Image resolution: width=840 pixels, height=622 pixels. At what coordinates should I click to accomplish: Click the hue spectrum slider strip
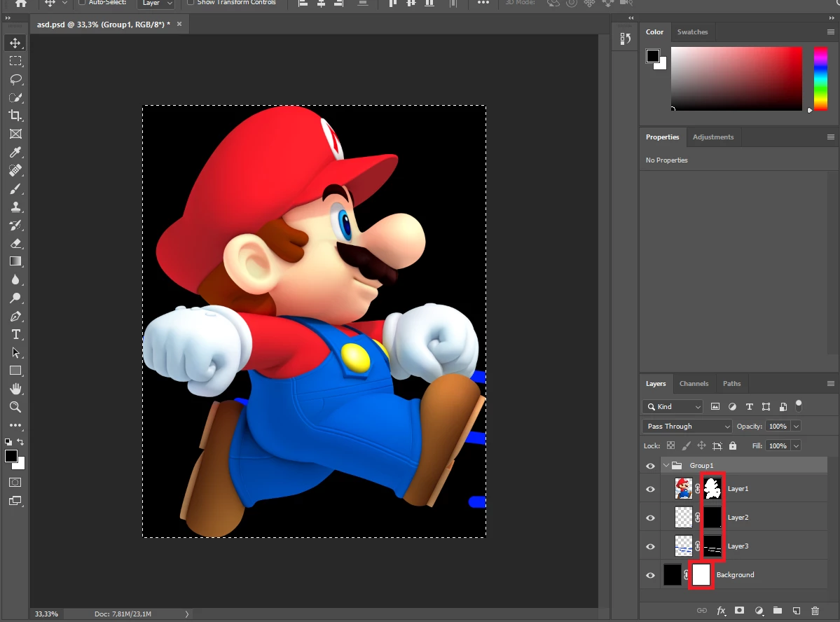coord(820,78)
